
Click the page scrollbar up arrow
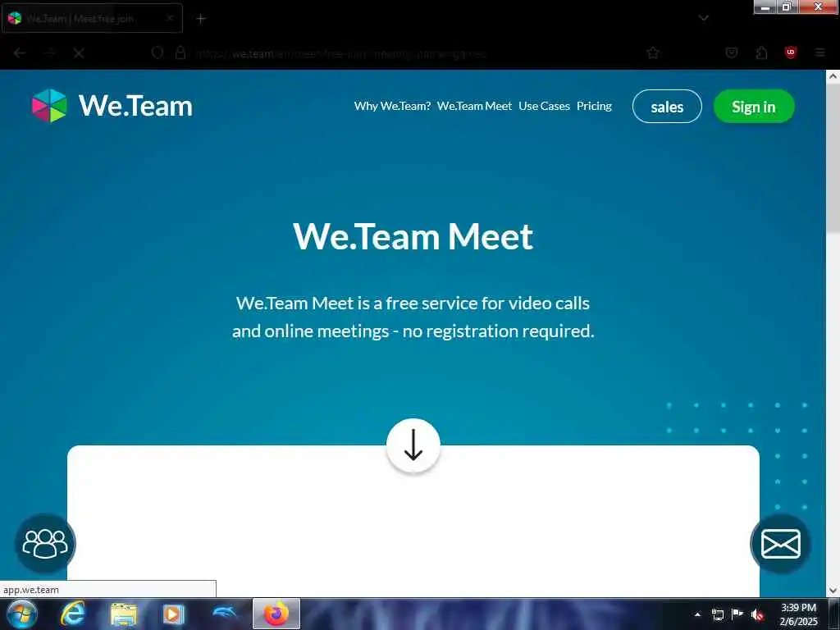pos(833,76)
